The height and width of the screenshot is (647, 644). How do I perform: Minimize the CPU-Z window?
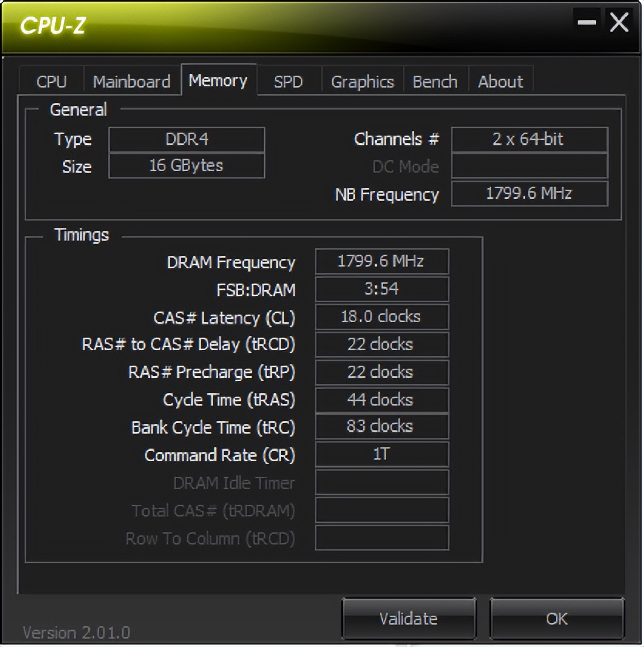pyautogui.click(x=586, y=22)
